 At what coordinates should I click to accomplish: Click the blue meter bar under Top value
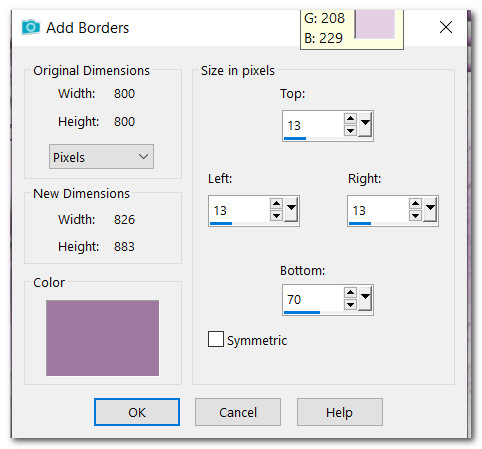pyautogui.click(x=295, y=139)
